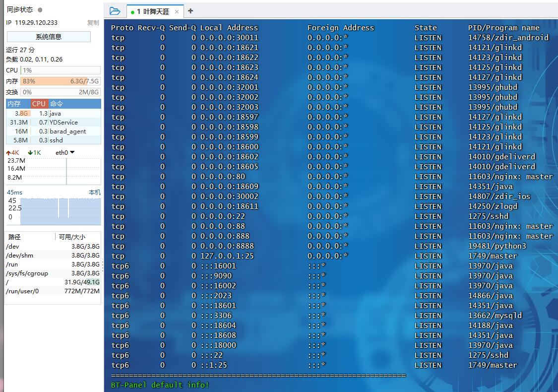Screen dimensions: 558x392
Task: Select the barad_agent process row
Action: click(54, 131)
